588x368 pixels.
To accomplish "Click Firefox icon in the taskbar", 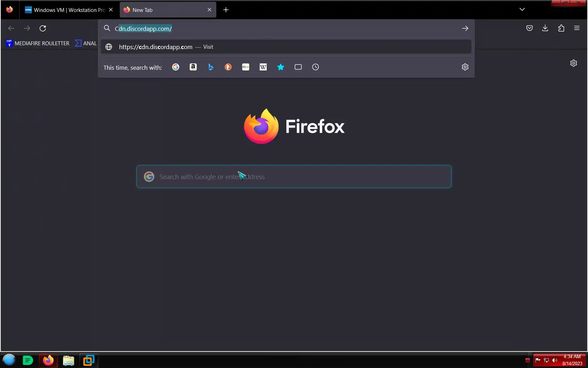I will pos(48,360).
